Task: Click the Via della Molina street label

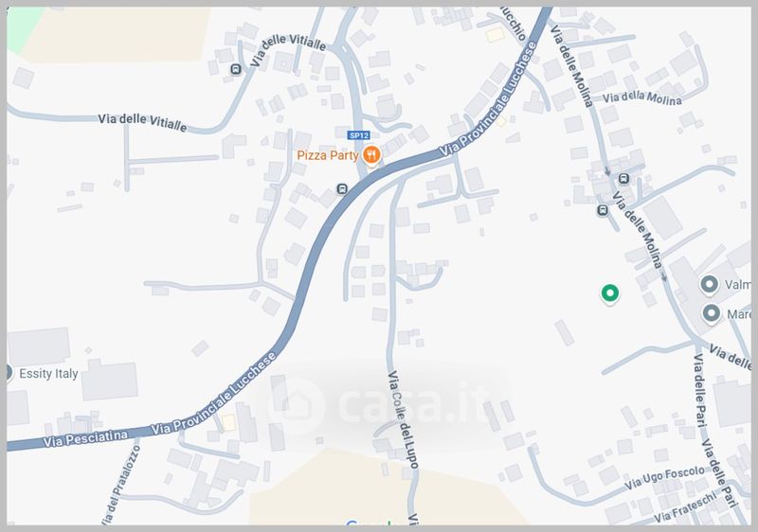Action: (642, 98)
